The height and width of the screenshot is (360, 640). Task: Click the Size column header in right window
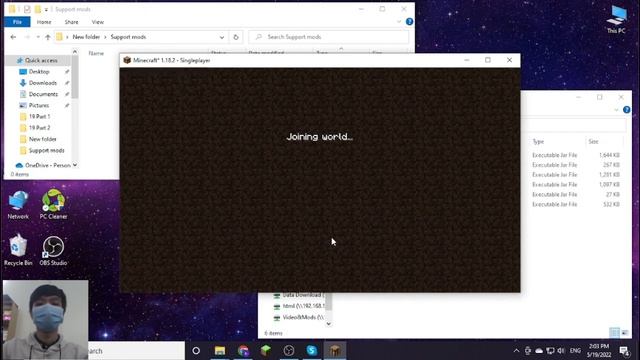pos(593,142)
